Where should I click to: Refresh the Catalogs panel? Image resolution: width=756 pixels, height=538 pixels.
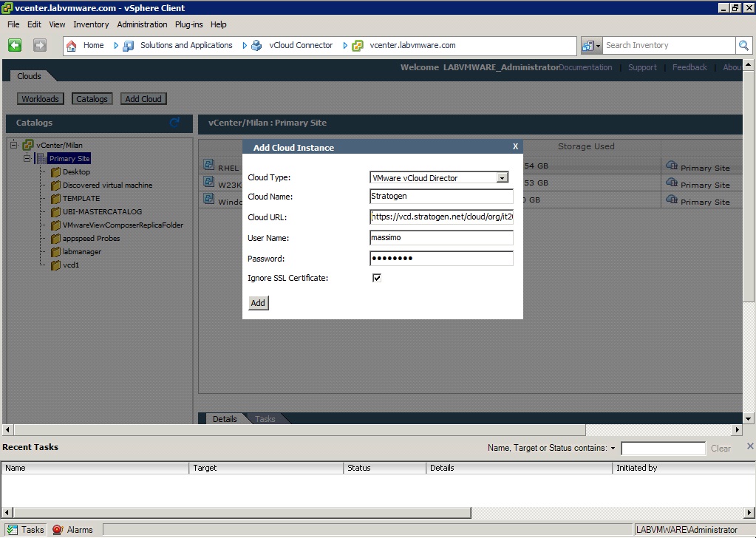pyautogui.click(x=174, y=123)
